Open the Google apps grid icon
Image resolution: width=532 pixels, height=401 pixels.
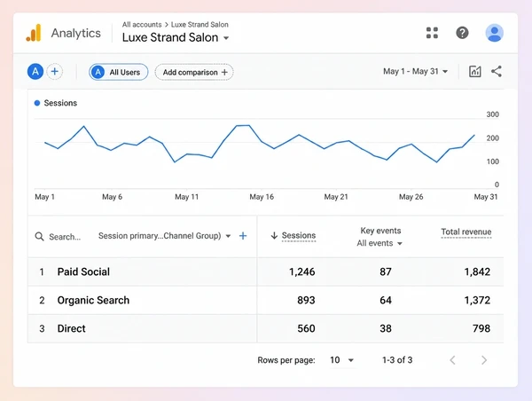pos(432,33)
